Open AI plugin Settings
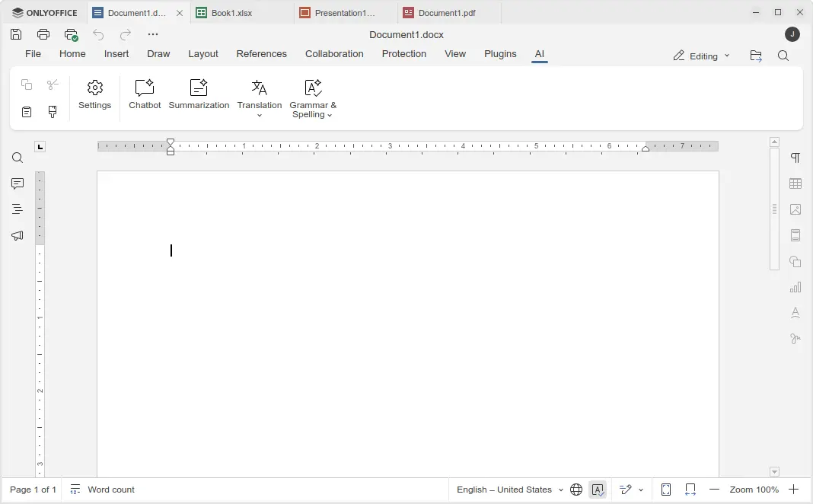 click(x=95, y=94)
